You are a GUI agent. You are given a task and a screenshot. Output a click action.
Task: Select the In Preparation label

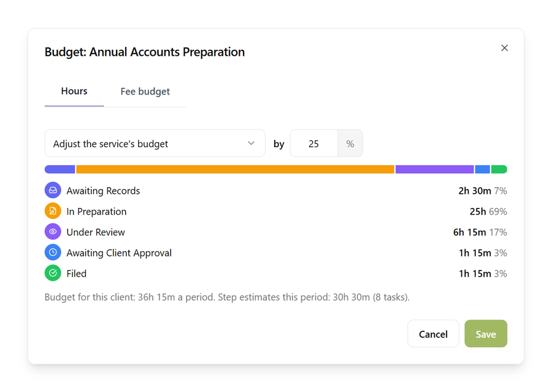[96, 212]
